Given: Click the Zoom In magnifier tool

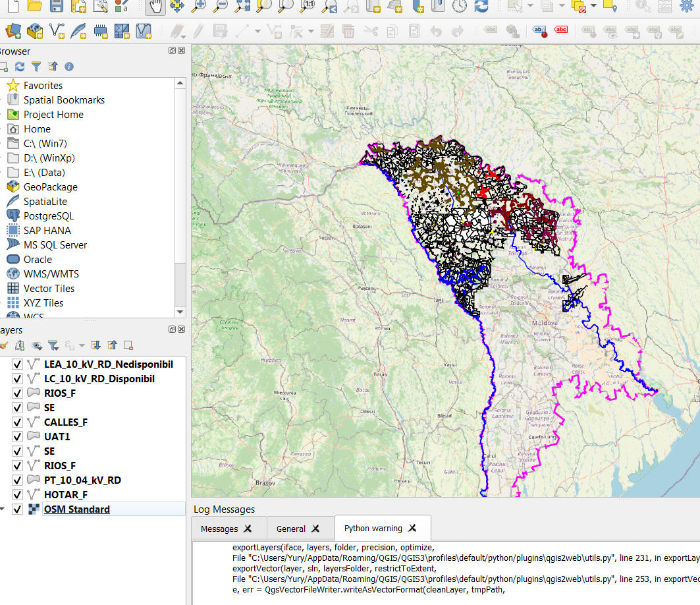Looking at the screenshot, I should [x=198, y=6].
